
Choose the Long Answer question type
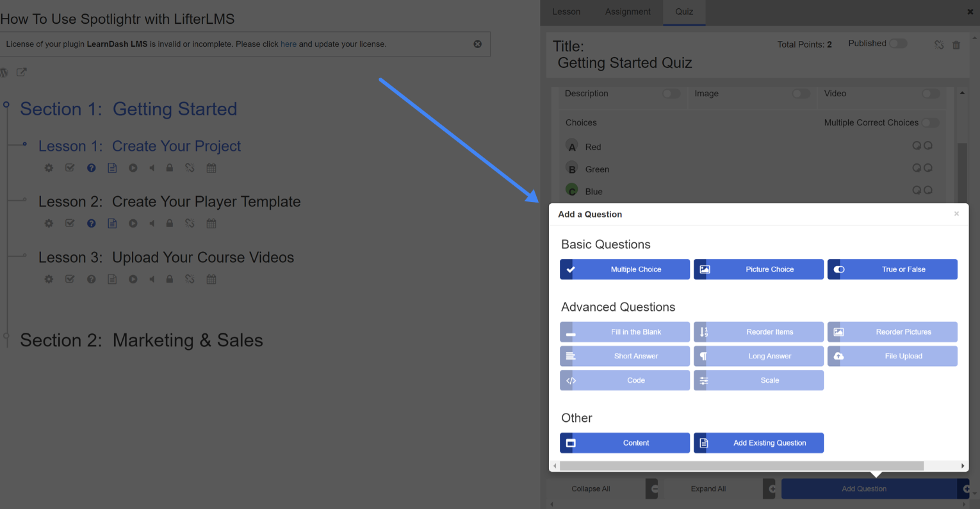click(758, 356)
